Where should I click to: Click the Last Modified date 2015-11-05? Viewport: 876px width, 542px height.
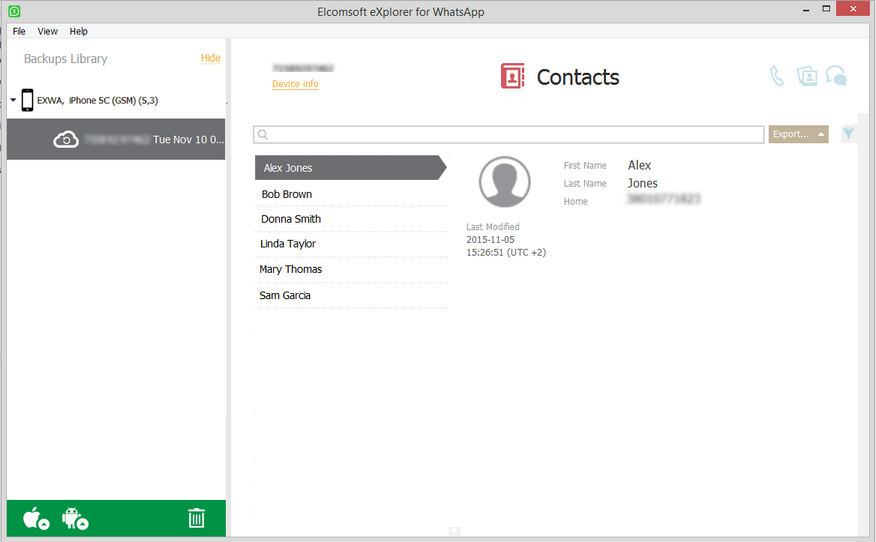click(491, 240)
